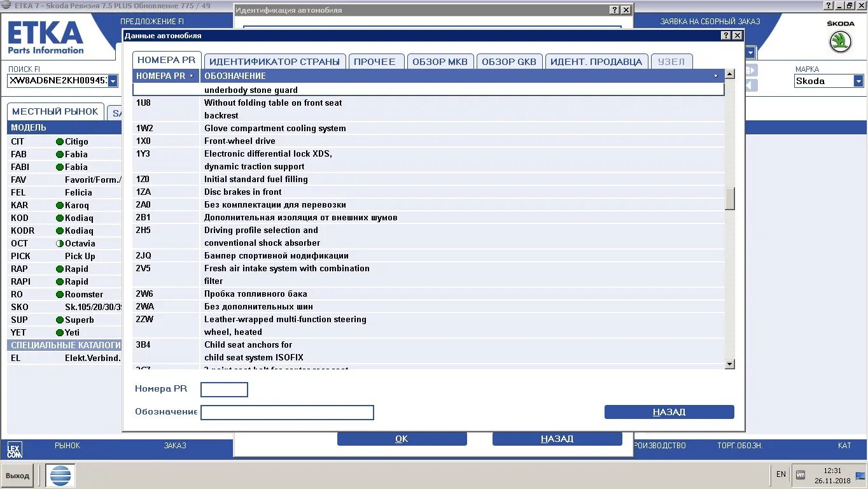The width and height of the screenshot is (868, 489).
Task: Click Торг.обозн. in bottom bar
Action: (740, 446)
